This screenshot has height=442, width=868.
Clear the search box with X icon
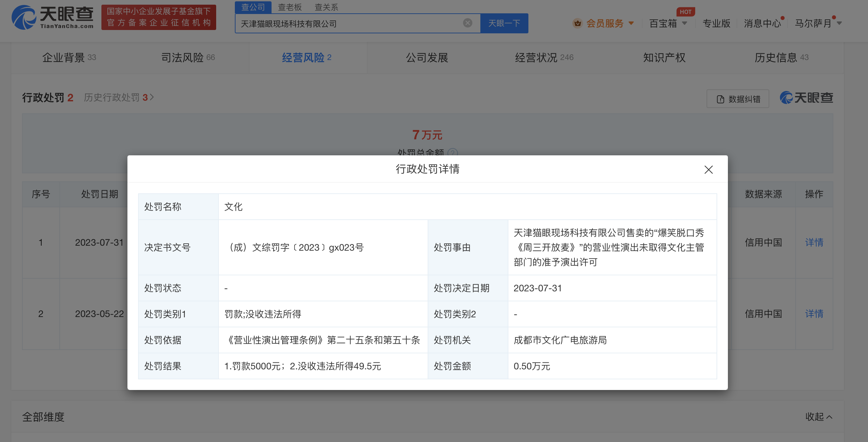(x=467, y=23)
